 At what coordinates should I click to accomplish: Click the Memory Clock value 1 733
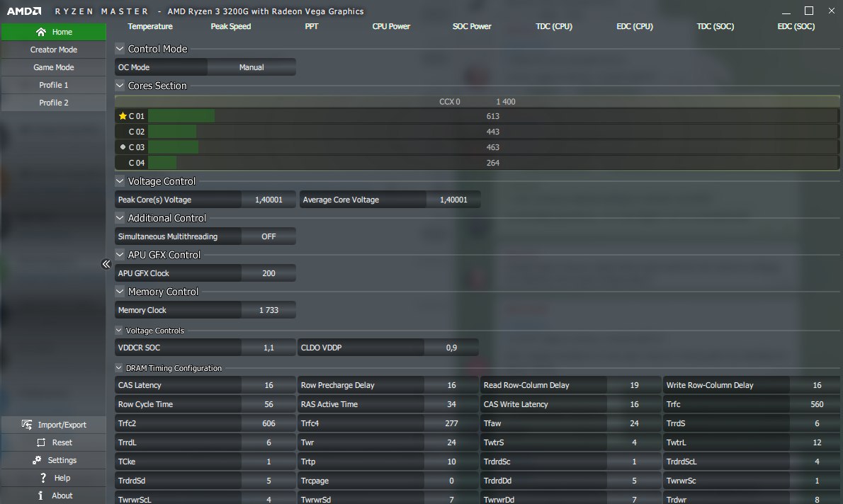coord(268,310)
